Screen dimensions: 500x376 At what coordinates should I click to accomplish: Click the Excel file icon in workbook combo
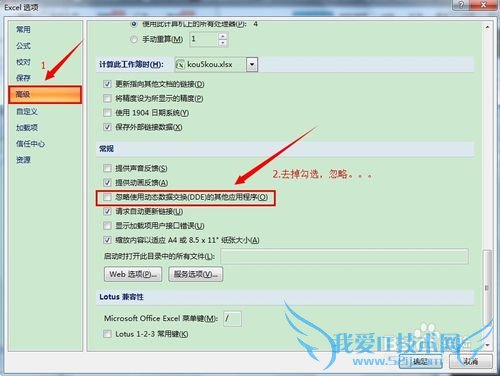pos(180,64)
